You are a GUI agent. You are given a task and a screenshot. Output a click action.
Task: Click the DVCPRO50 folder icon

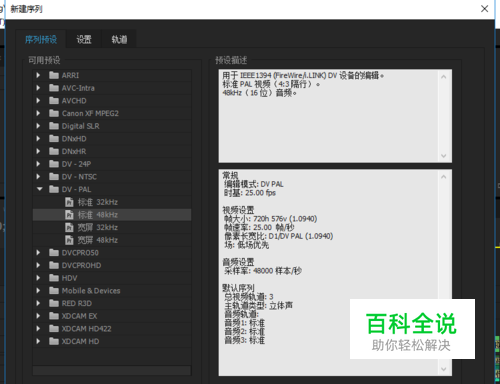pos(54,253)
